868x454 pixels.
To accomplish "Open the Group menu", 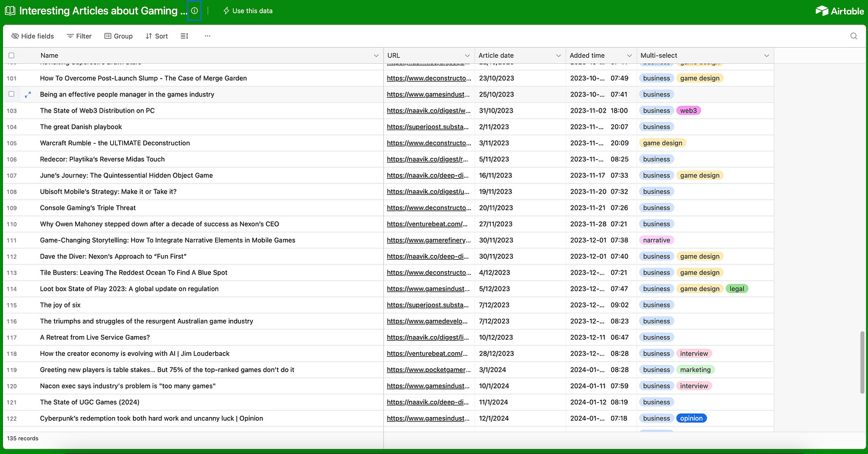I will (119, 36).
